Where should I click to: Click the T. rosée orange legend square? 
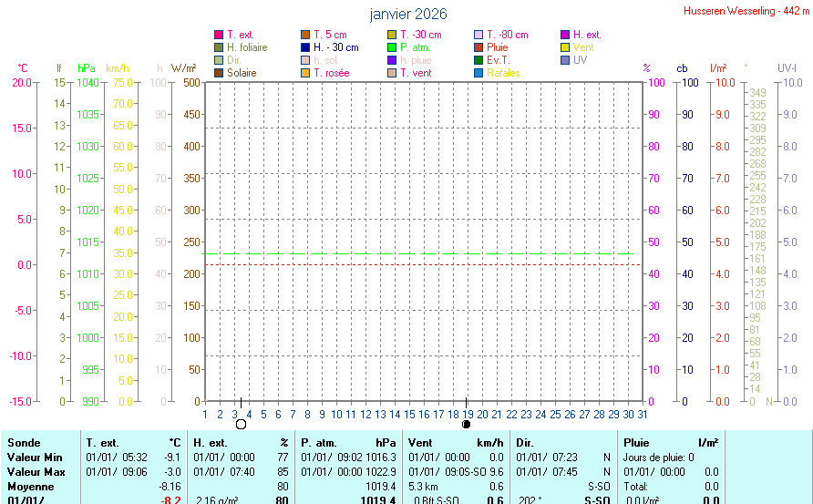[305, 73]
